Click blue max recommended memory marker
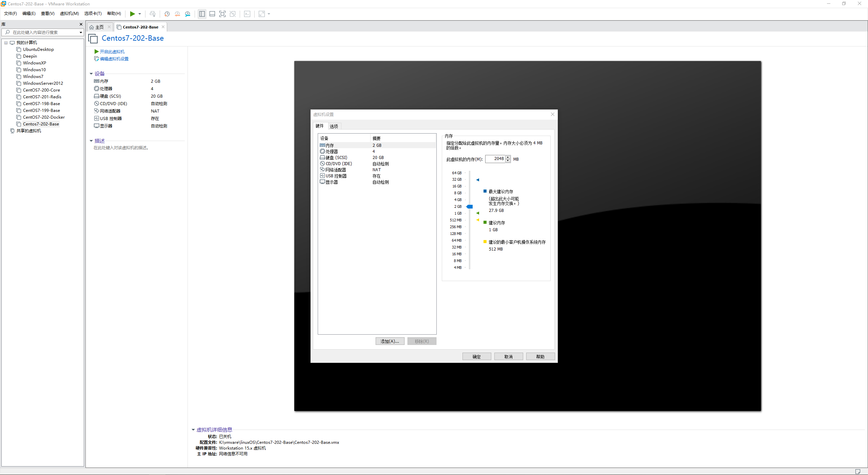 [x=478, y=180]
